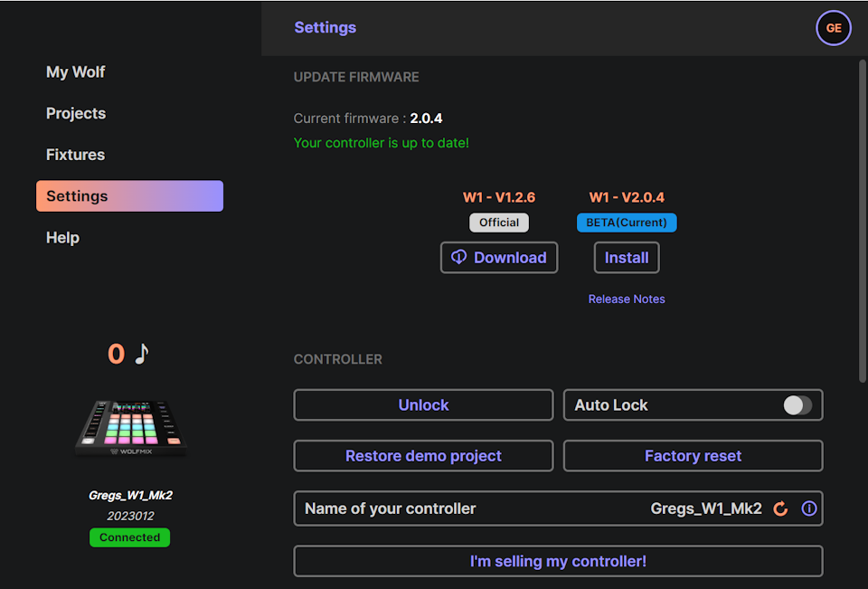Install the W1 - V2.0.4 firmware
This screenshot has height=589, width=868.
pyautogui.click(x=627, y=258)
